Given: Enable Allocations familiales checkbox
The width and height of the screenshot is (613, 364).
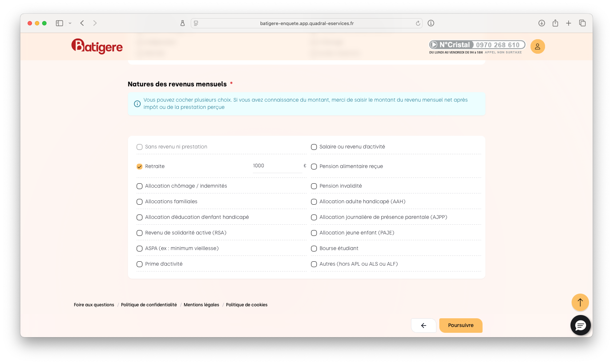Looking at the screenshot, I should click(x=140, y=202).
